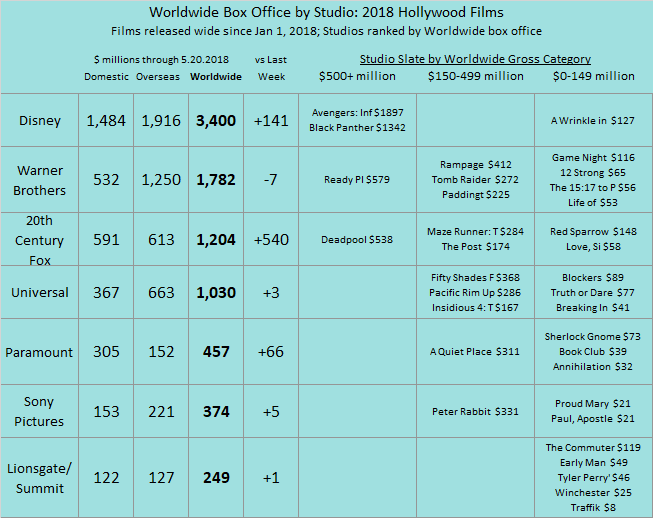Viewport: 653px width, 518px height.
Task: Select the Sony Pictures studio cell
Action: click(39, 411)
